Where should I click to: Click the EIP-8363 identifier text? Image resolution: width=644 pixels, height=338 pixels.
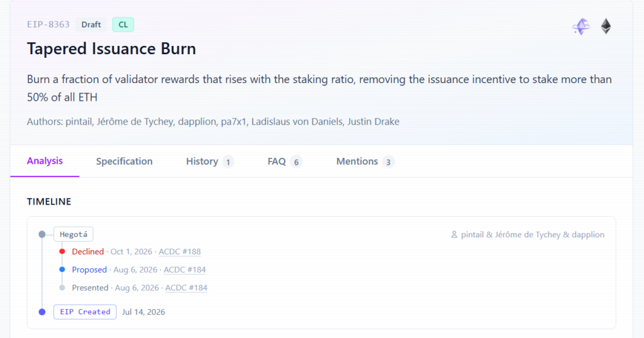48,25
